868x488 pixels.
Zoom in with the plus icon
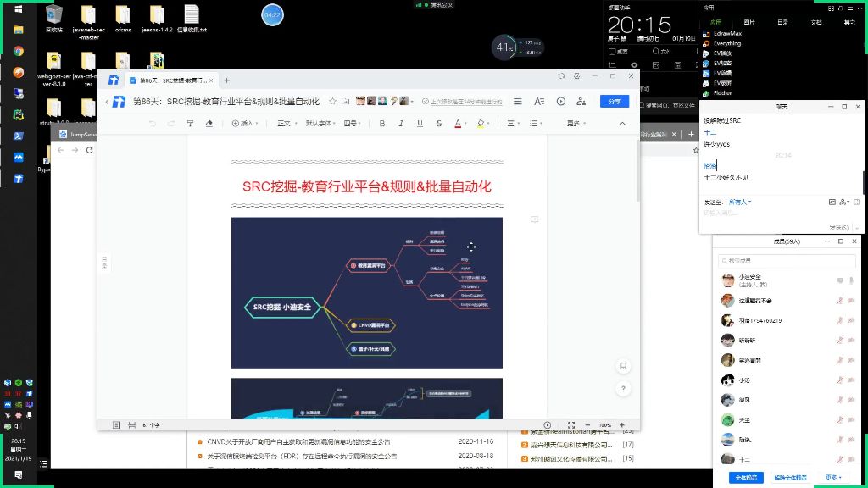tap(621, 425)
